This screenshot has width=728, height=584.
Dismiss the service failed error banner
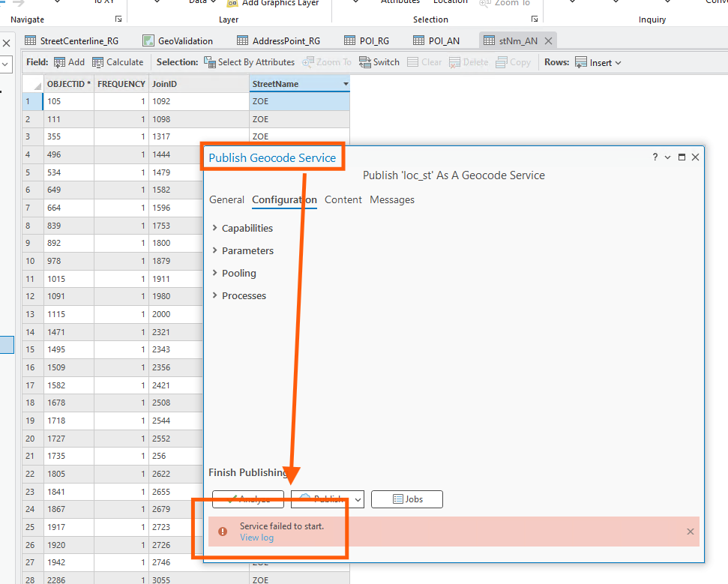click(x=691, y=532)
